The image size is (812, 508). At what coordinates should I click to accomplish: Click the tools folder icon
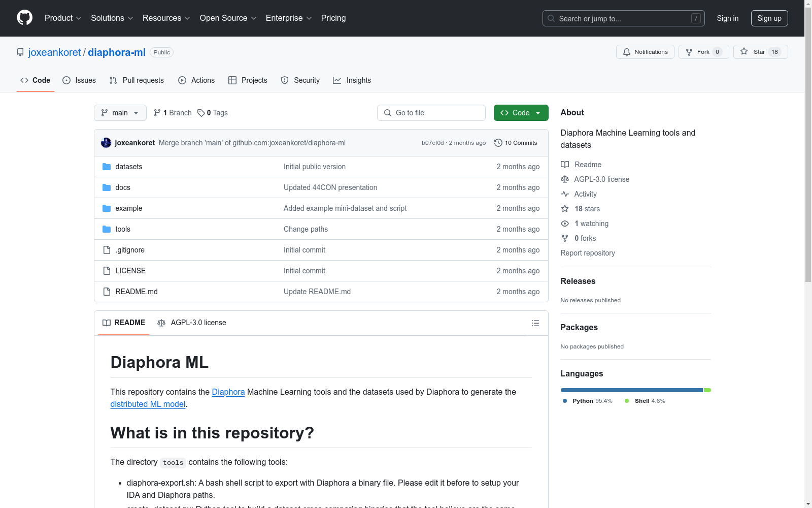(107, 229)
